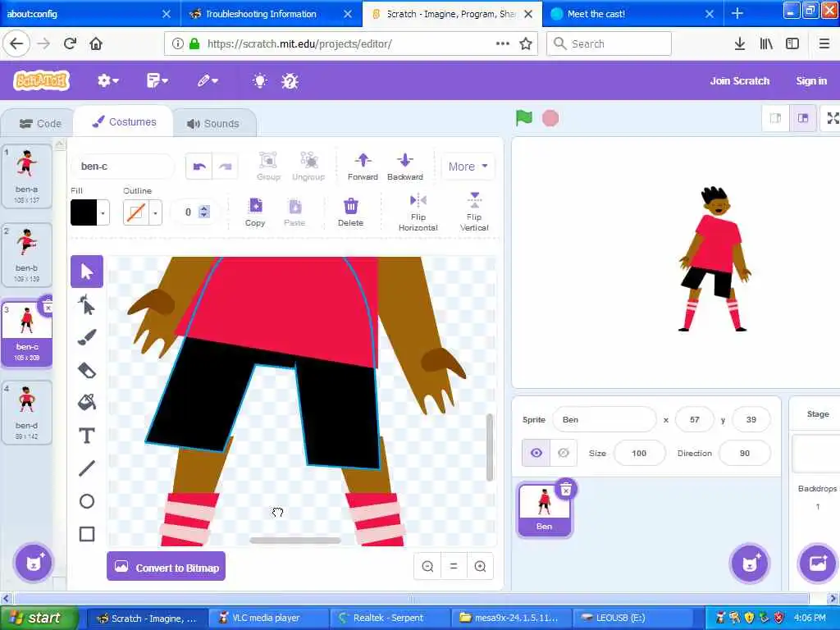Click the Redo arrow button
Image resolution: width=840 pixels, height=630 pixels.
[226, 167]
